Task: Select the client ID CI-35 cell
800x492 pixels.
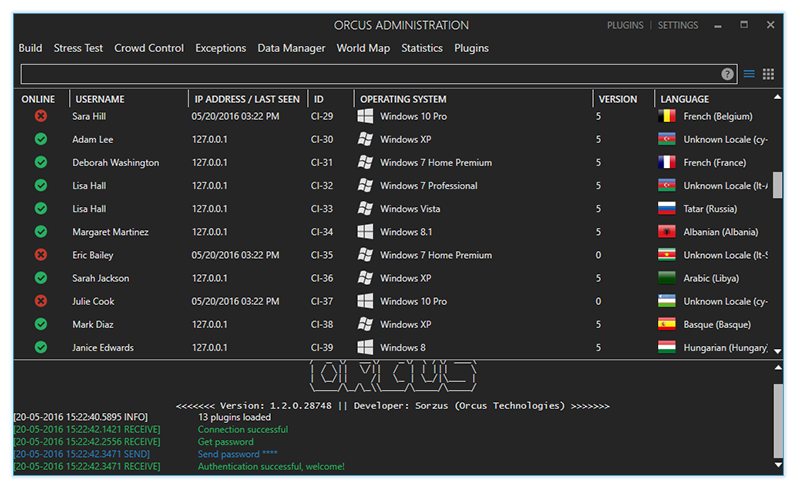Action: pos(322,255)
